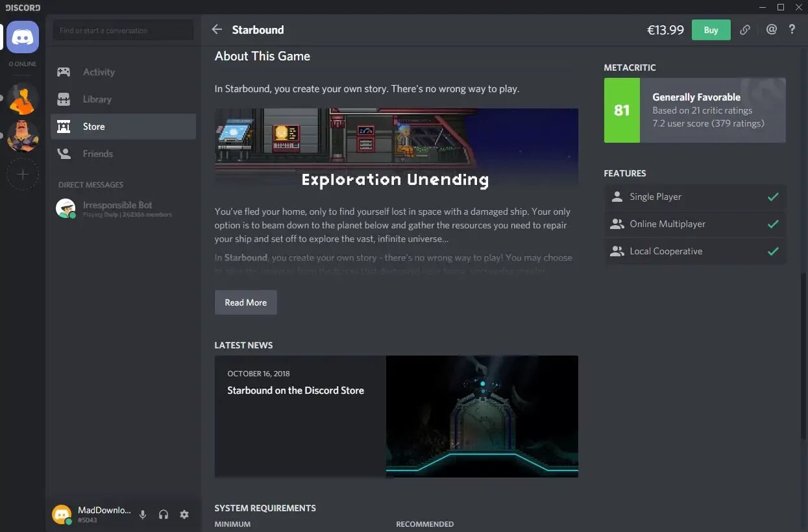Click the Store shop icon
Image resolution: width=808 pixels, height=532 pixels.
(64, 127)
